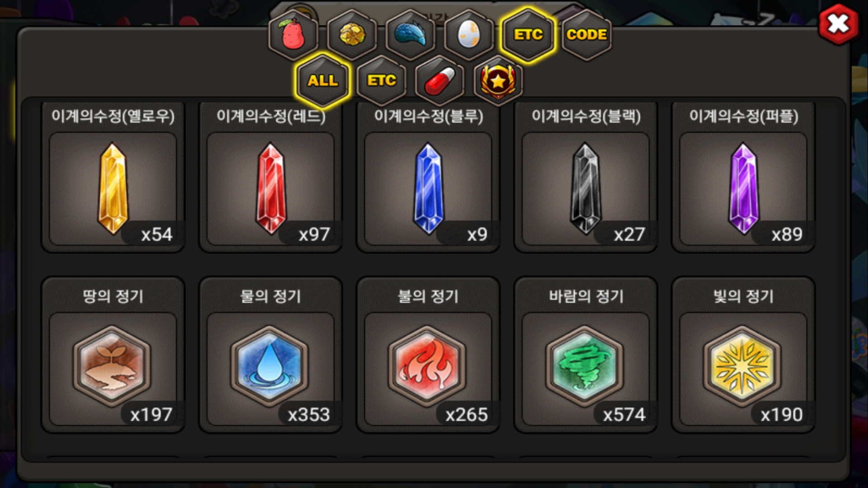Tap the water drop essence x353
The width and height of the screenshot is (868, 488).
pos(270,355)
